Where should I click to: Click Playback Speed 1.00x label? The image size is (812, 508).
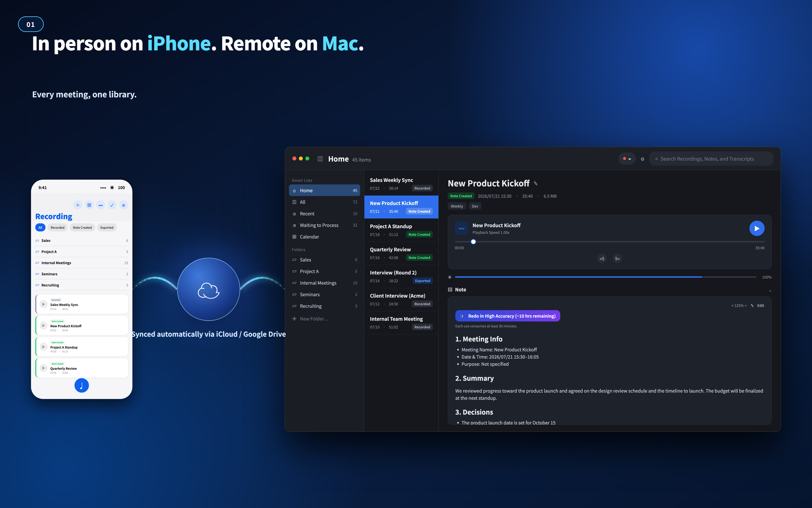(x=491, y=233)
